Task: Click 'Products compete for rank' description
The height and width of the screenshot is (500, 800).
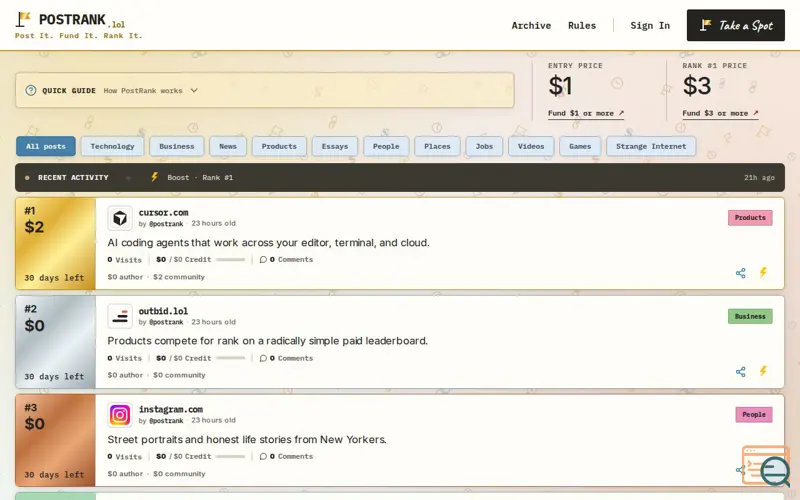Action: (267, 341)
